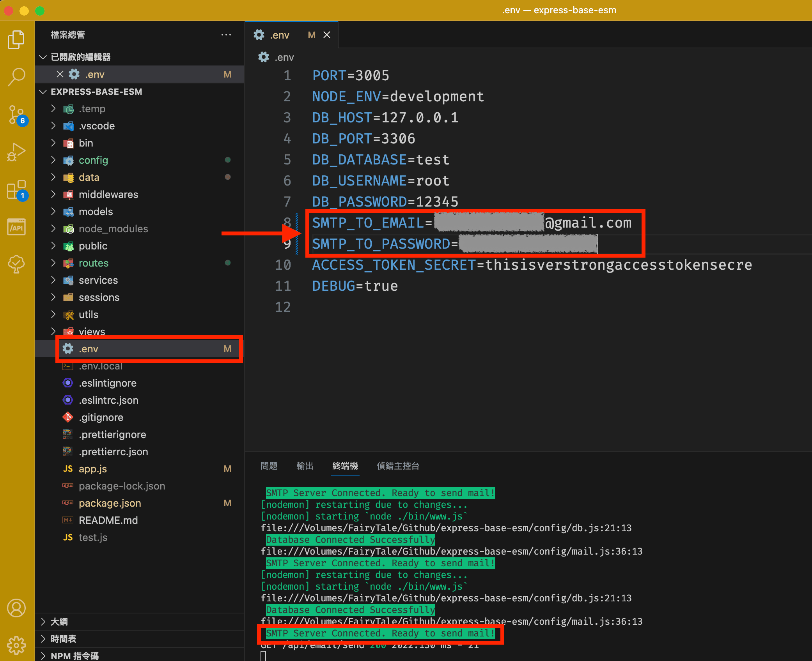The width and height of the screenshot is (812, 661).
Task: Click the .prettierignore file icon
Action: coord(68,435)
